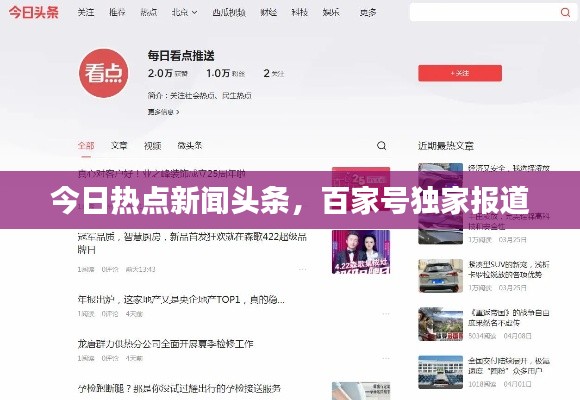Open the 西瓜视频 navigation item
The image size is (580, 400).
[229, 12]
